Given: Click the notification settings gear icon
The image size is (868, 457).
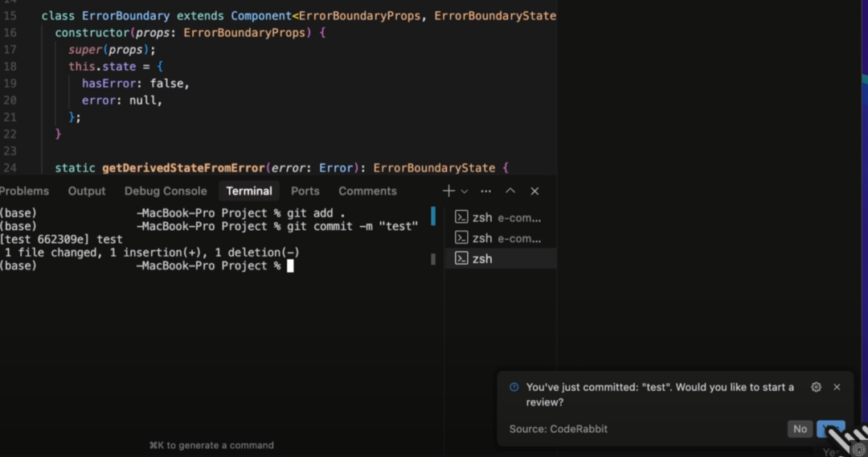Looking at the screenshot, I should click(816, 387).
